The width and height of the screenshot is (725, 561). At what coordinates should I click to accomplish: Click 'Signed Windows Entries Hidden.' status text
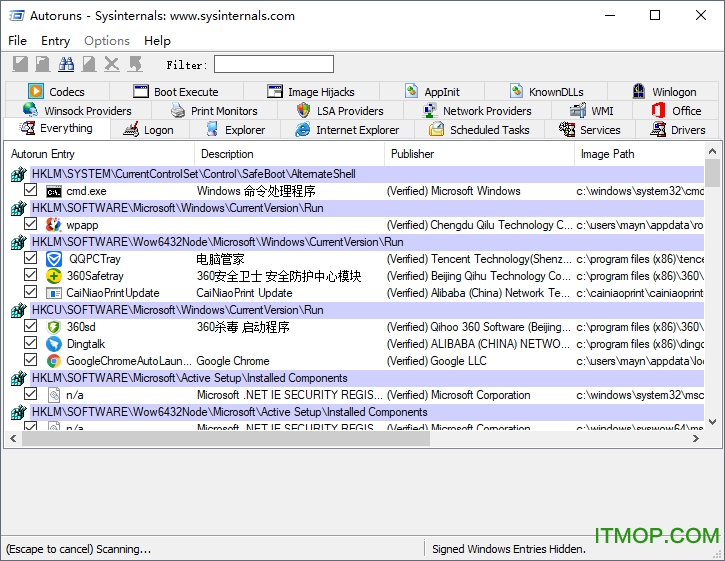point(509,549)
